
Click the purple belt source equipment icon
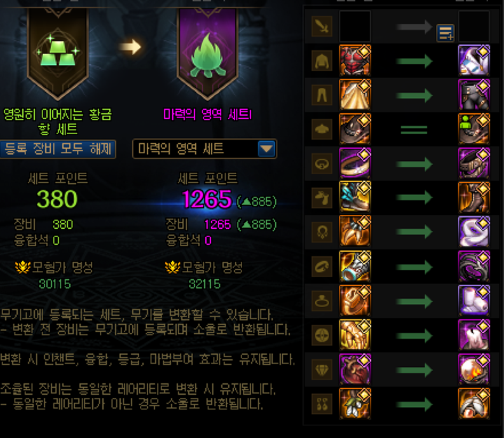tap(355, 163)
